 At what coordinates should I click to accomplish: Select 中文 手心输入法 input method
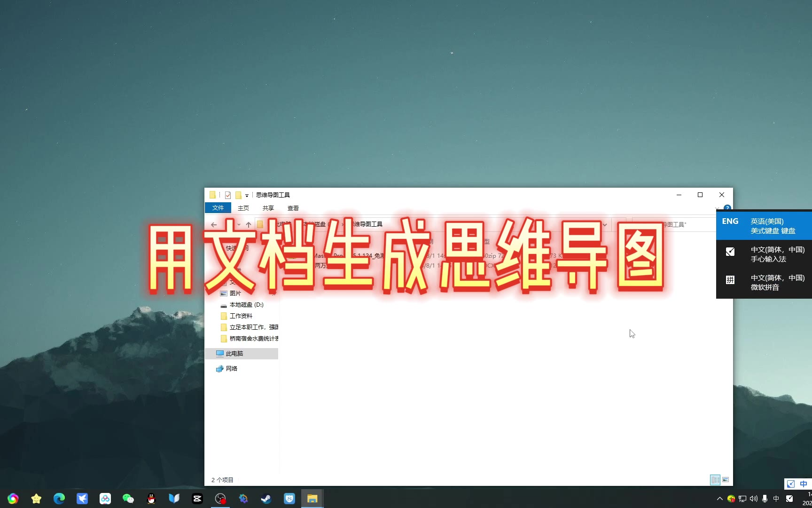tap(764, 254)
